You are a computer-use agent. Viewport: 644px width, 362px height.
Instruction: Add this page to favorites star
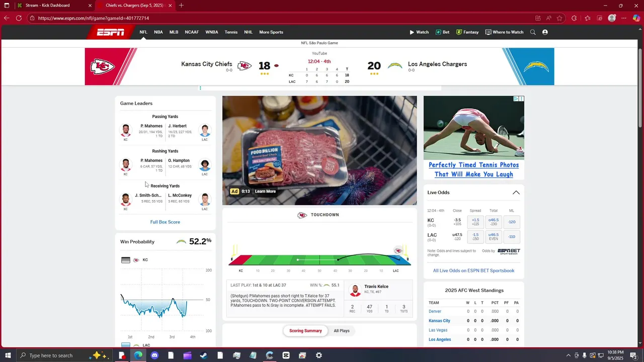tap(559, 18)
